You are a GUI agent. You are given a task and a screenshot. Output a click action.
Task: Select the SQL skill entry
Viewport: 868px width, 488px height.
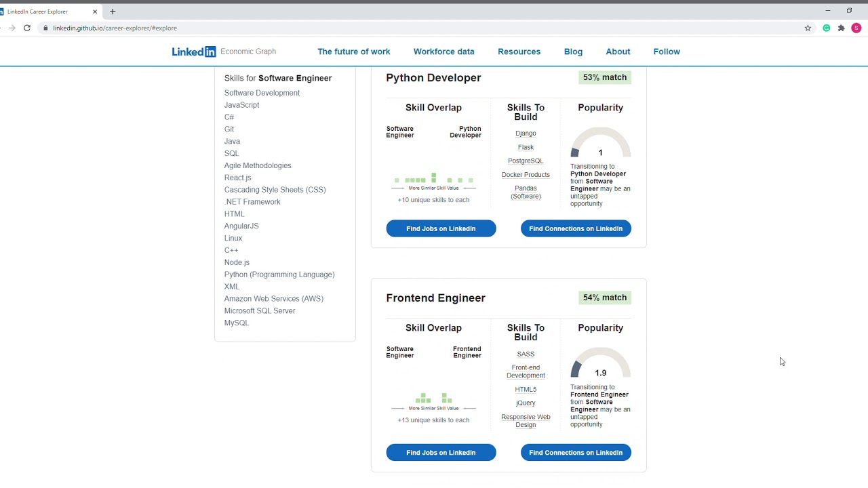(x=231, y=154)
